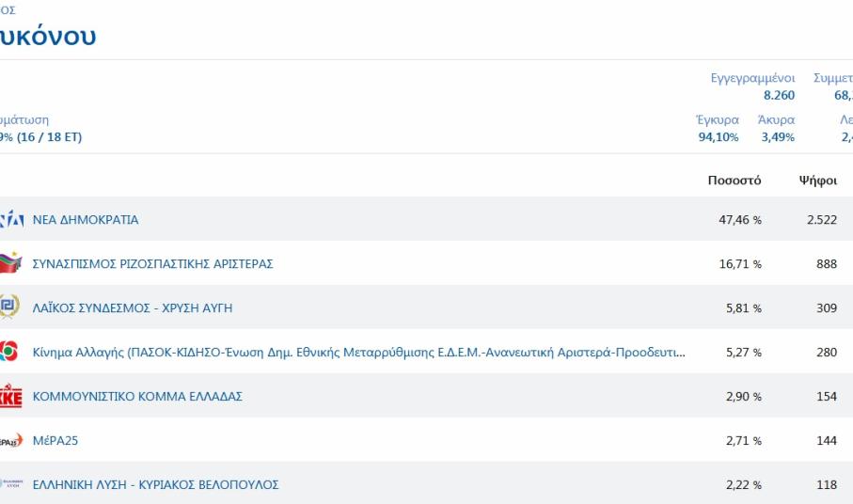The height and width of the screenshot is (504, 853).
Task: Click the red KKE party logo
Action: (x=9, y=397)
